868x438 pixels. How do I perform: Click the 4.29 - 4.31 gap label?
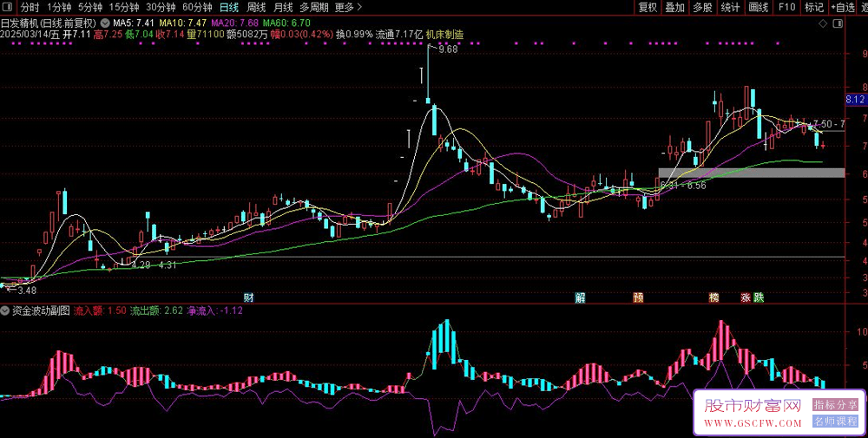coord(154,265)
